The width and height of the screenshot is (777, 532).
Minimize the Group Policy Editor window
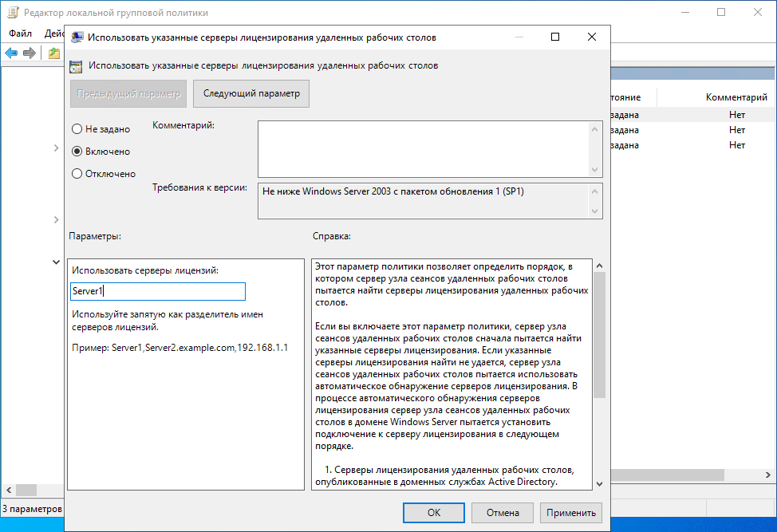coord(685,13)
